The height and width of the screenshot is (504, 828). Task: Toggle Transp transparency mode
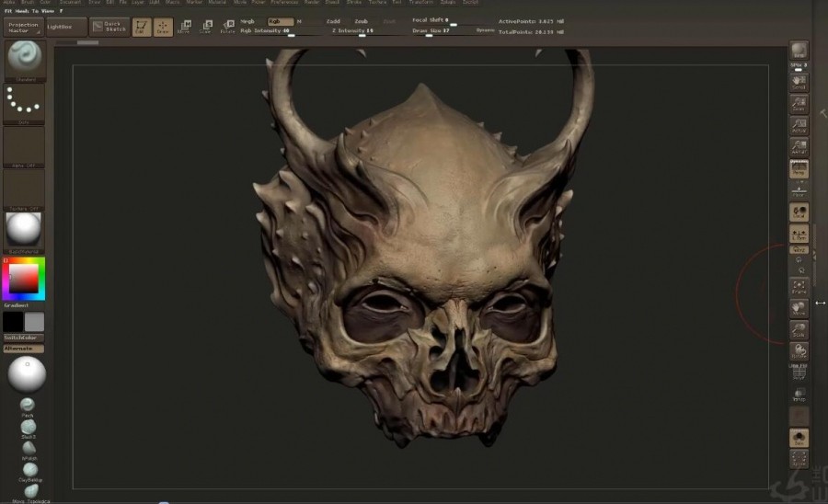click(799, 395)
